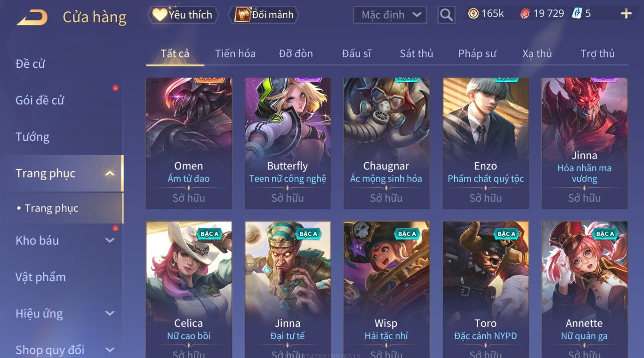Open Gói đề cử in sidebar

(40, 100)
